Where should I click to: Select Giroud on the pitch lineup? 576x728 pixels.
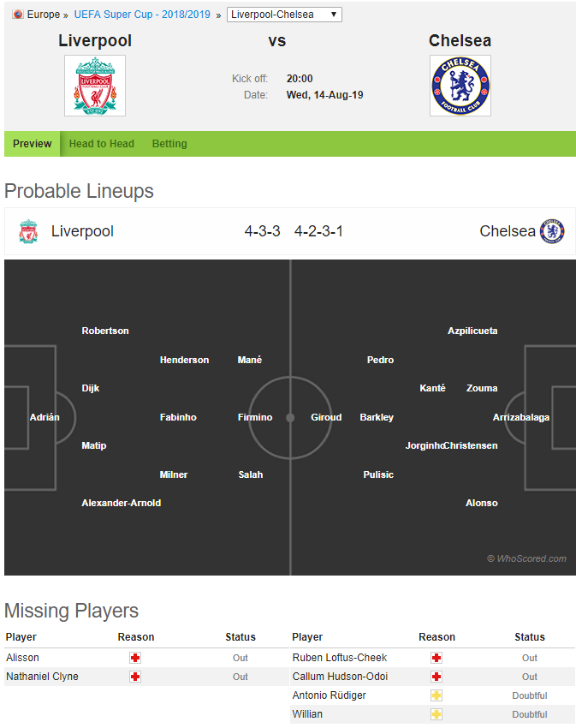[326, 417]
